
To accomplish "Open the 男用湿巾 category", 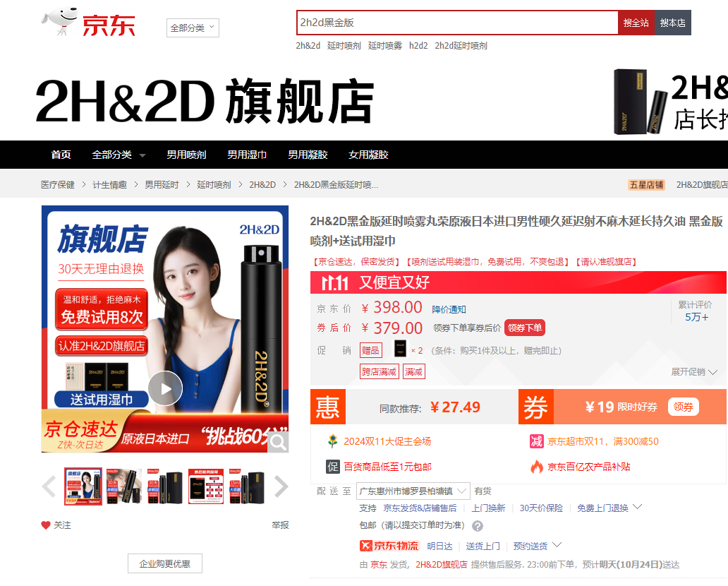I will (247, 155).
